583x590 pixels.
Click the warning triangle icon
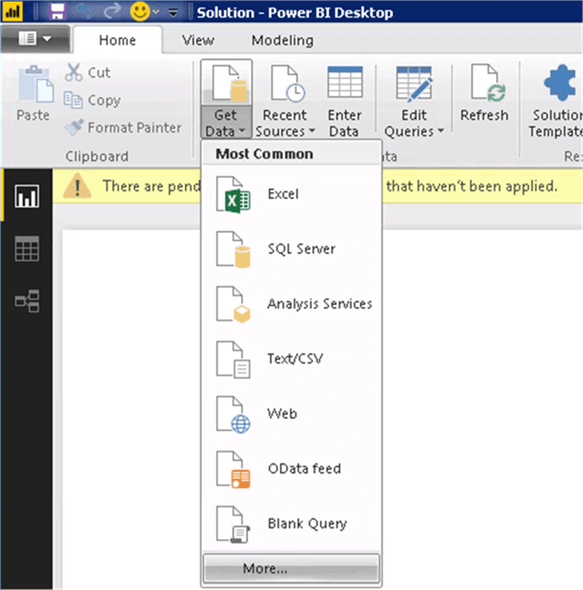pos(77,186)
